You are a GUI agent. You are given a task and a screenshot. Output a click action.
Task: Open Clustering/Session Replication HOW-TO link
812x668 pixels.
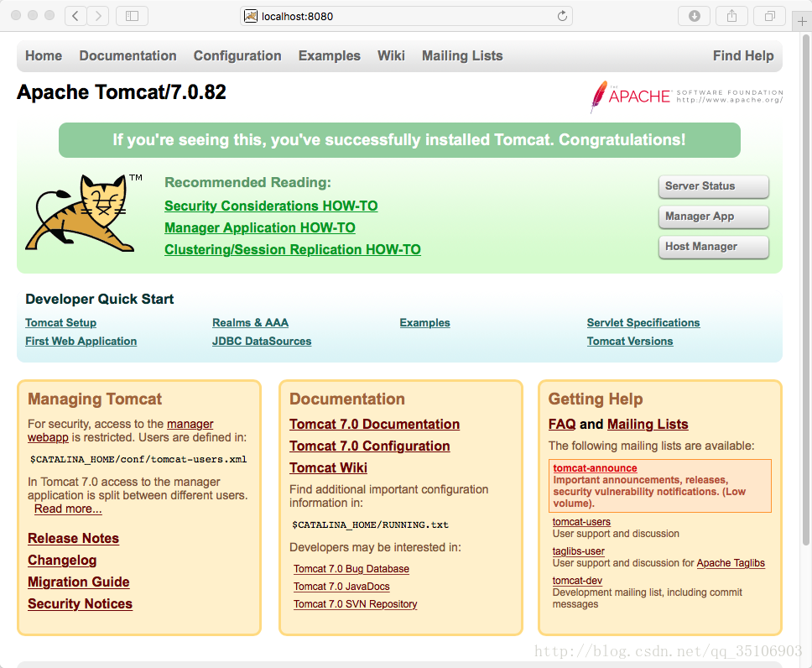click(293, 249)
